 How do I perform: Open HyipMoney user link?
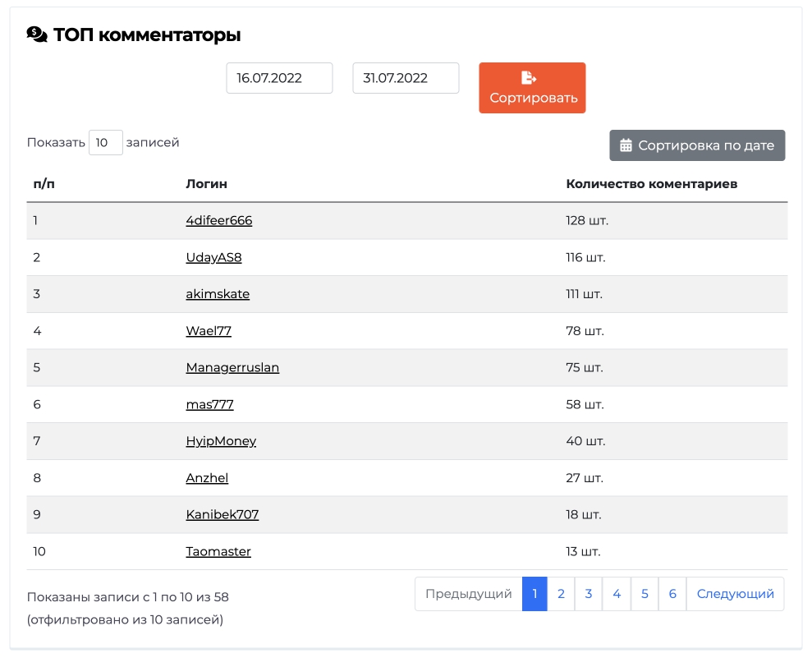[221, 441]
